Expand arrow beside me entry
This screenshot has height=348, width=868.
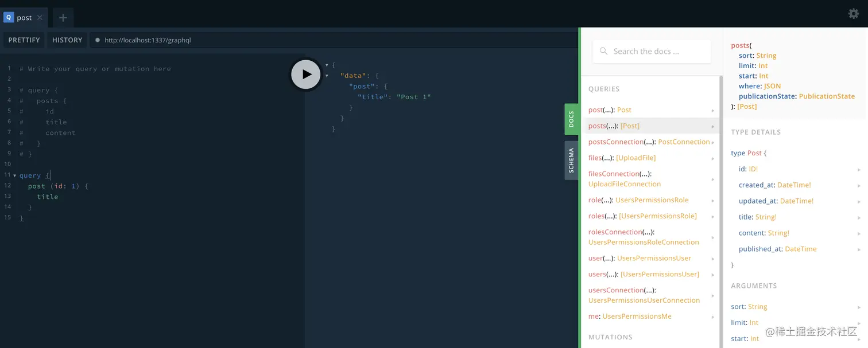pos(713,317)
